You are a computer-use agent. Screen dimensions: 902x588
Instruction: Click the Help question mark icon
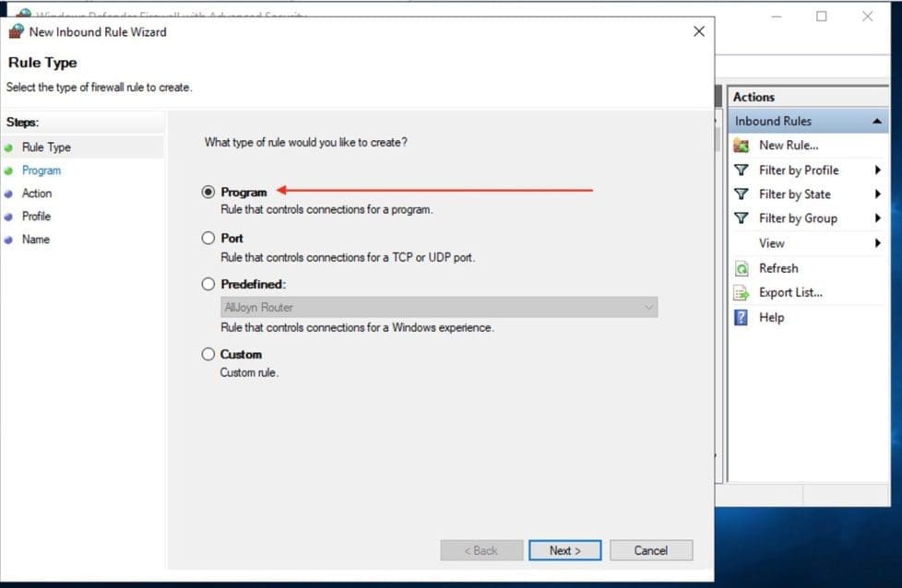click(741, 318)
